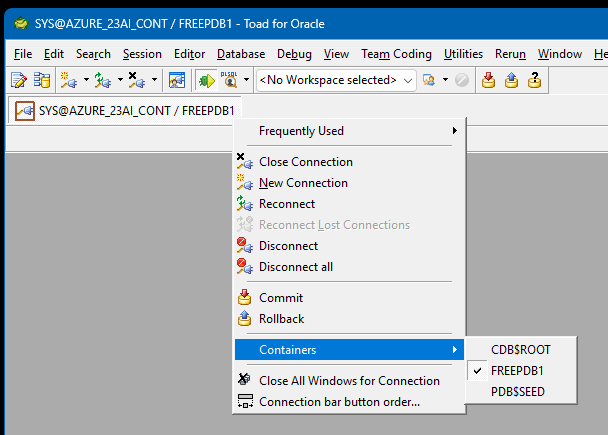Open the Schema Browser toolbar icon

(42, 80)
